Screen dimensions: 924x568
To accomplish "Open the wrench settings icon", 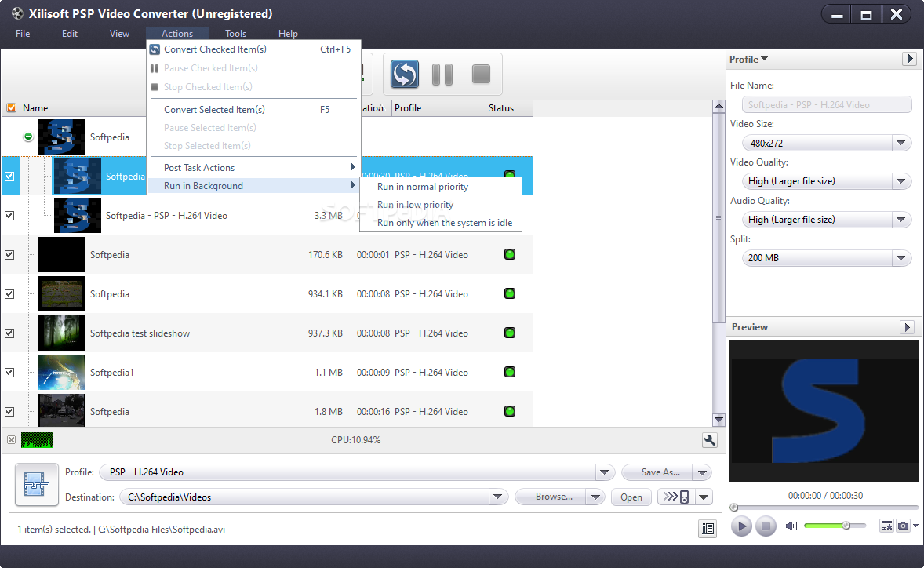I will click(x=710, y=440).
